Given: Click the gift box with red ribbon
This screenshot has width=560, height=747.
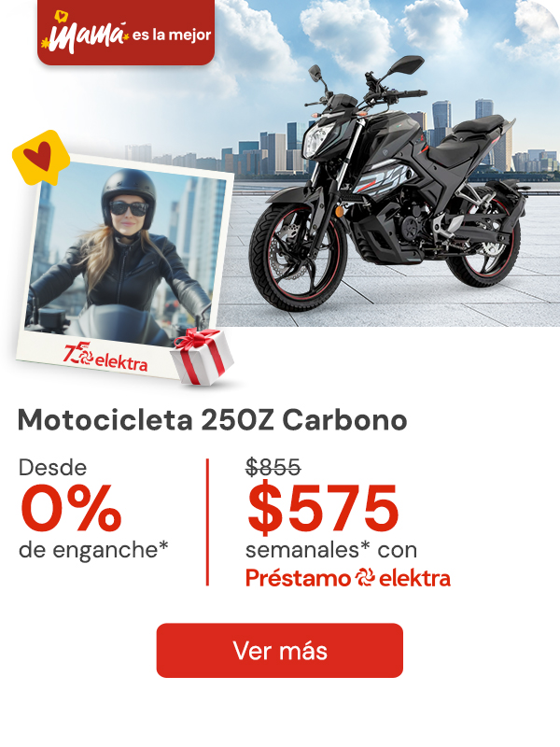Looking at the screenshot, I should pyautogui.click(x=202, y=356).
